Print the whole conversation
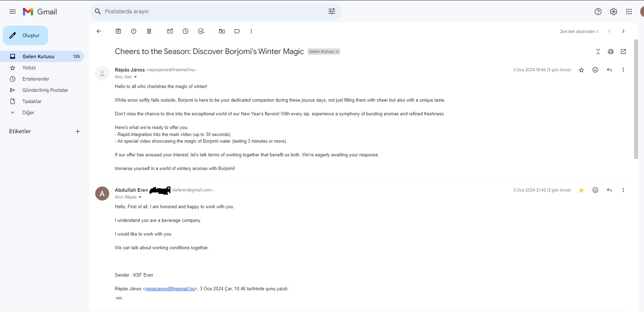 coord(611,52)
